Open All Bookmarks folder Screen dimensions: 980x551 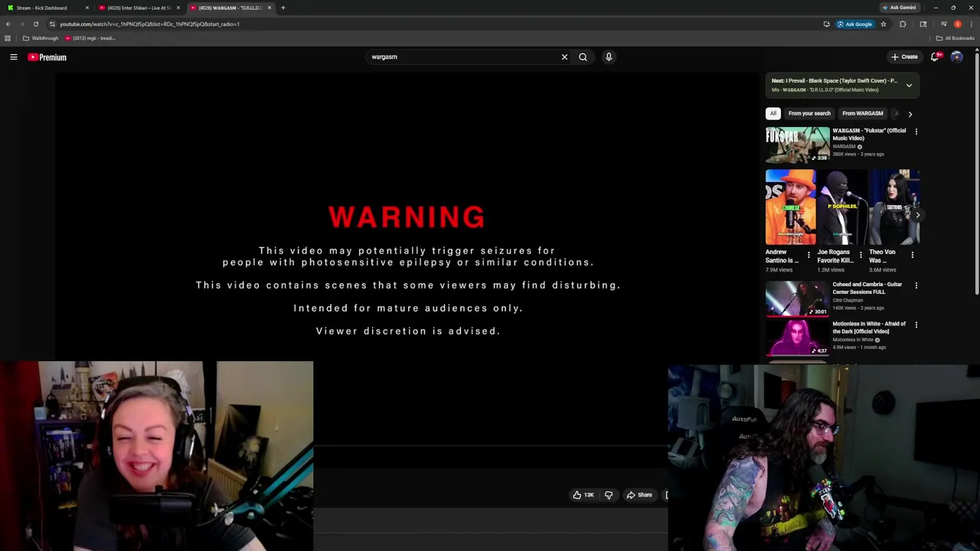[955, 38]
